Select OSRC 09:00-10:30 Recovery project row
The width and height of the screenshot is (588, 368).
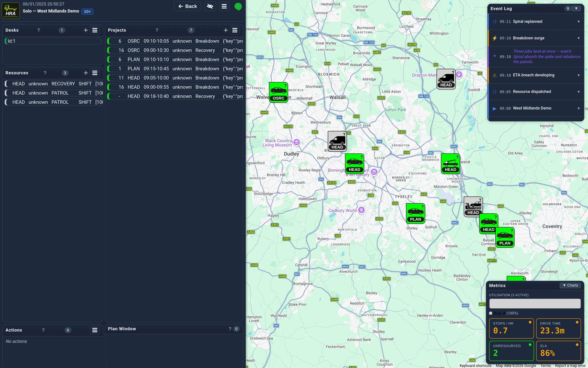[175, 50]
